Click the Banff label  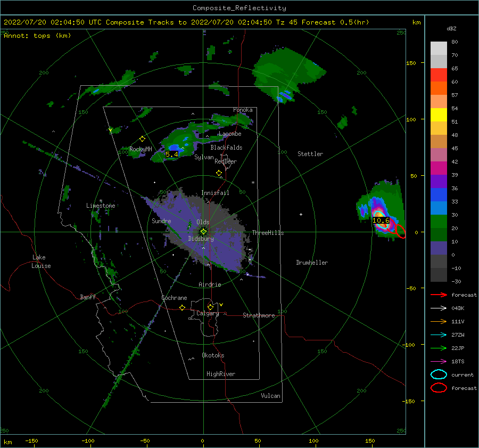tap(88, 297)
